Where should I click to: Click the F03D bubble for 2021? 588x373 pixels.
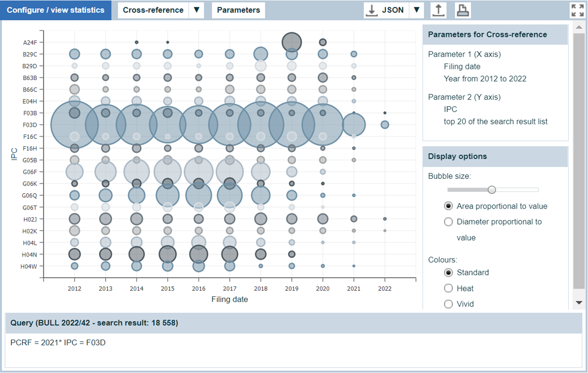[354, 125]
